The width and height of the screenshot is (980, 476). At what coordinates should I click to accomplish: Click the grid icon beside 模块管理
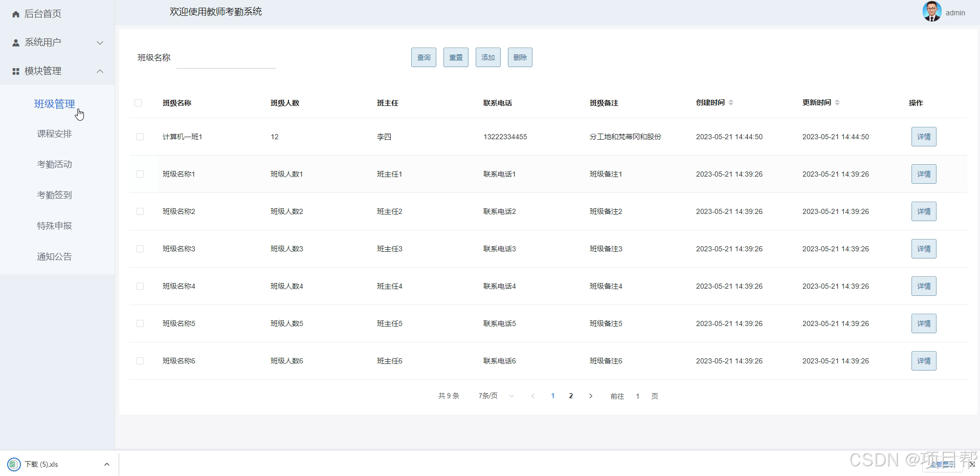16,71
